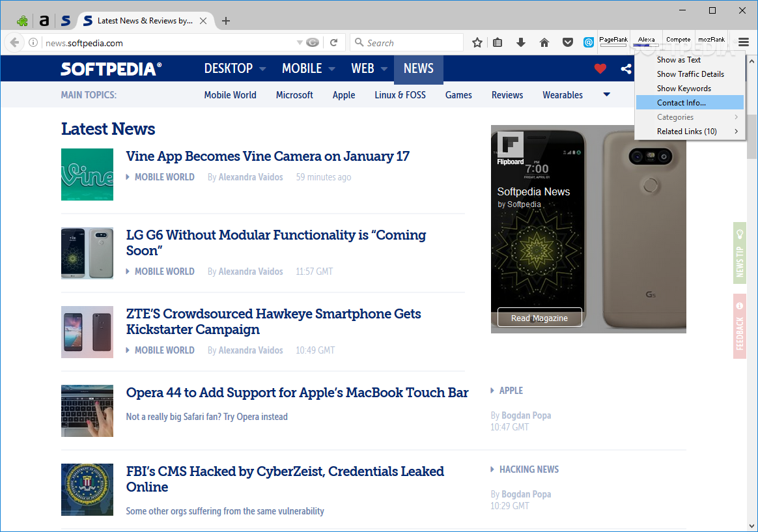Select the NEWS tab

[419, 68]
